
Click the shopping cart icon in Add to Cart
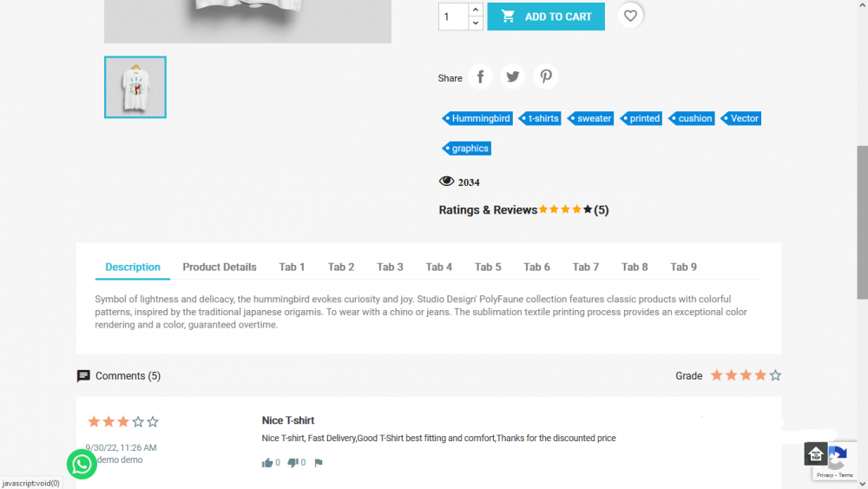(x=508, y=16)
